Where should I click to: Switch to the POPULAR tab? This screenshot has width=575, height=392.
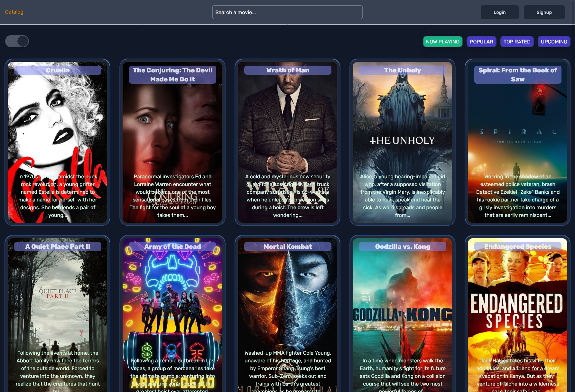point(481,42)
